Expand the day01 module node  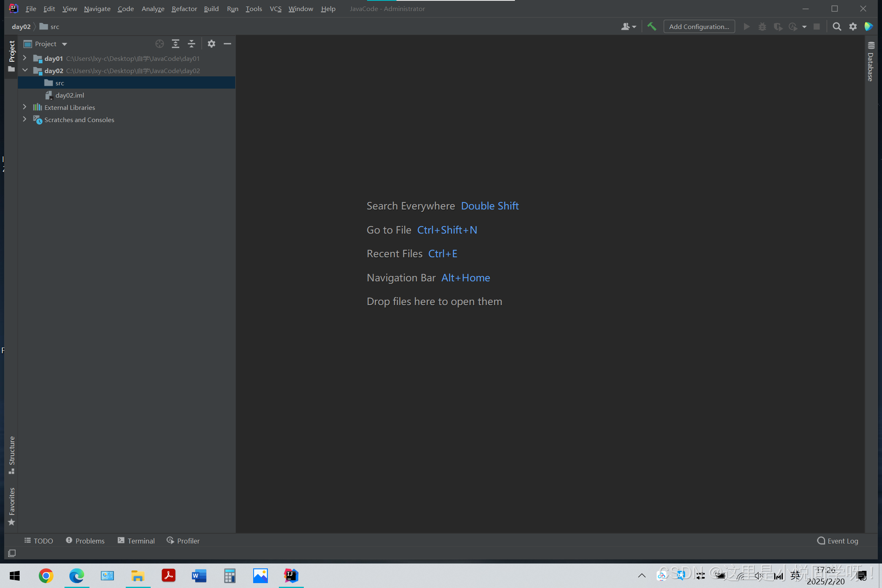tap(24, 58)
